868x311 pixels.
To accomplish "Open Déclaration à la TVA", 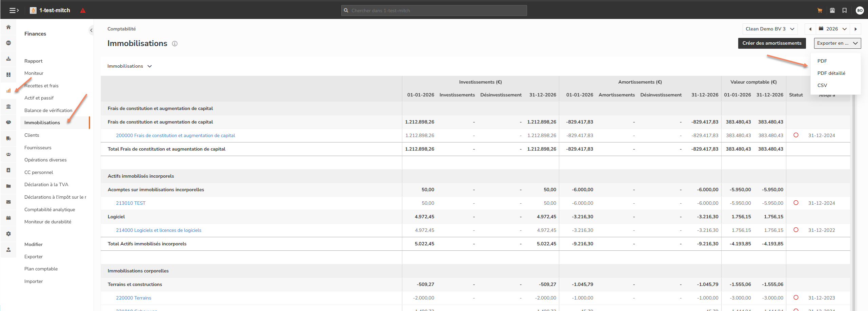I will pyautogui.click(x=46, y=184).
